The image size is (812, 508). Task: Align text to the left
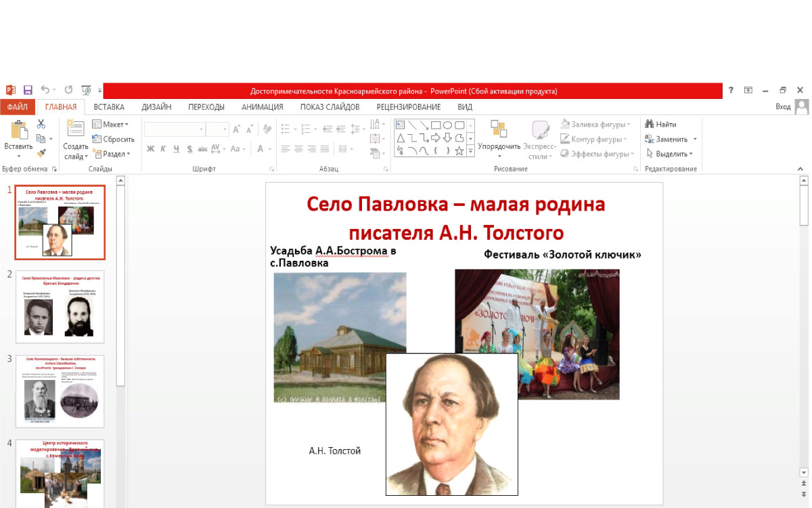click(286, 149)
